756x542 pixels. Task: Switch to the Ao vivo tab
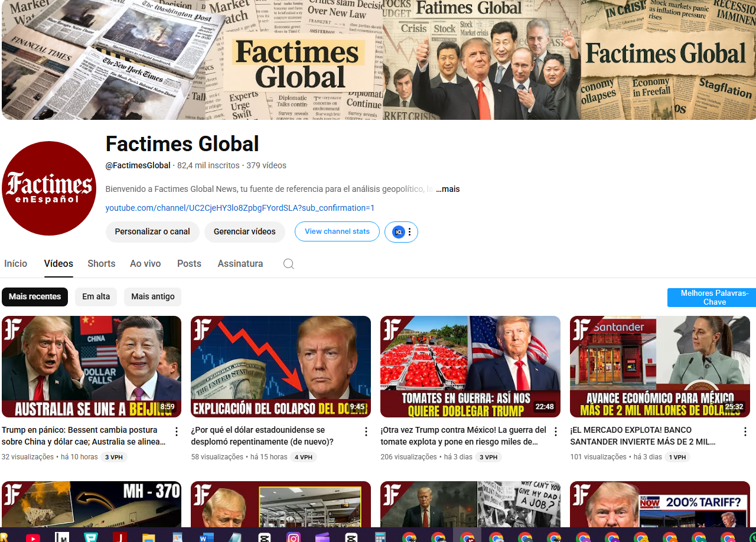(x=145, y=263)
